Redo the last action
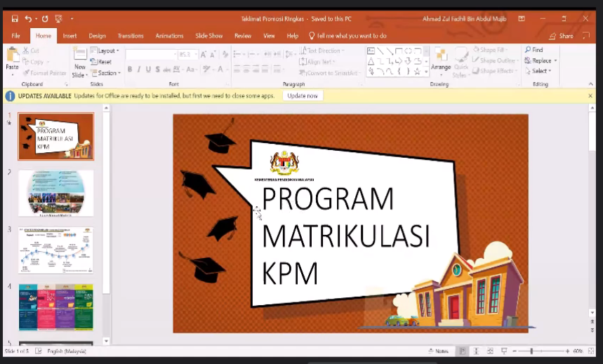 coord(45,18)
